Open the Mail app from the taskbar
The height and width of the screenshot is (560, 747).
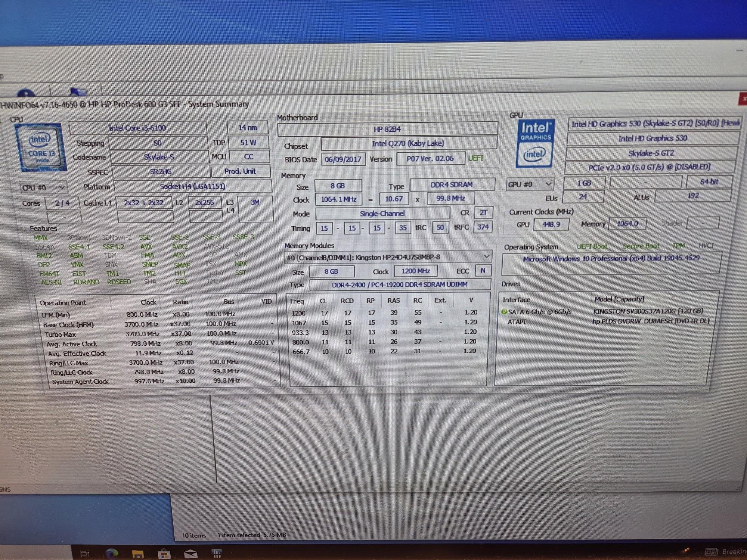(191, 553)
